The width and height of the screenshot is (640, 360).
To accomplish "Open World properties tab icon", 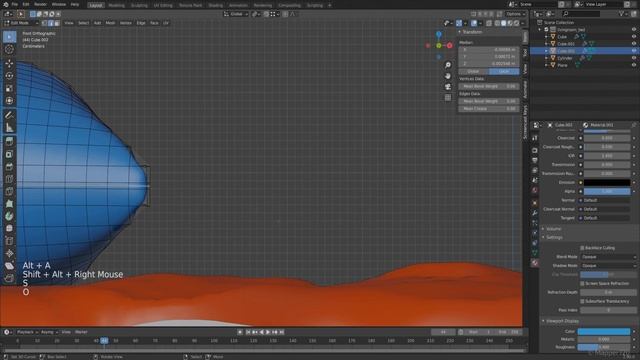I will [535, 190].
